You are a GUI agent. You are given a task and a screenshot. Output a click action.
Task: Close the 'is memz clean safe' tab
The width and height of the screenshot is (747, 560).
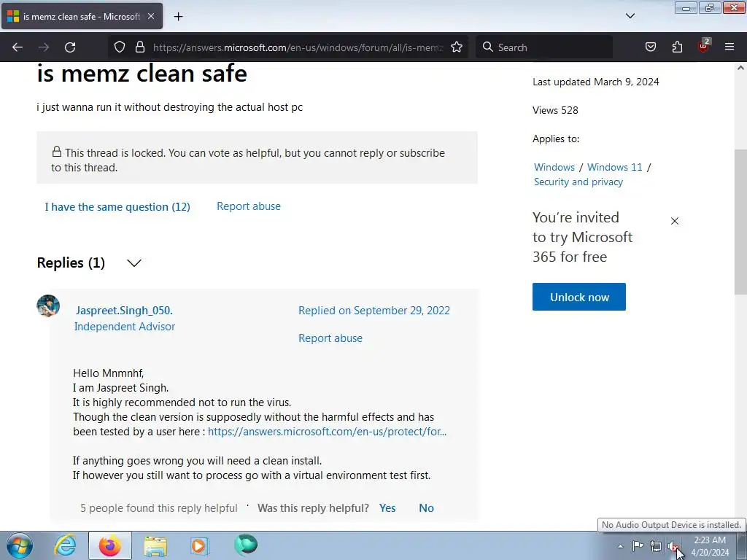tap(151, 16)
